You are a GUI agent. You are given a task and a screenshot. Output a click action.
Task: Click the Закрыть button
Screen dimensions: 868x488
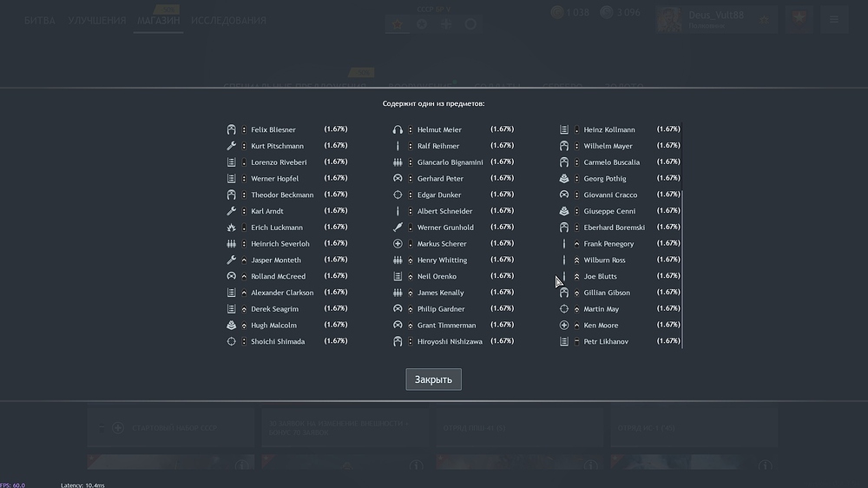point(433,379)
